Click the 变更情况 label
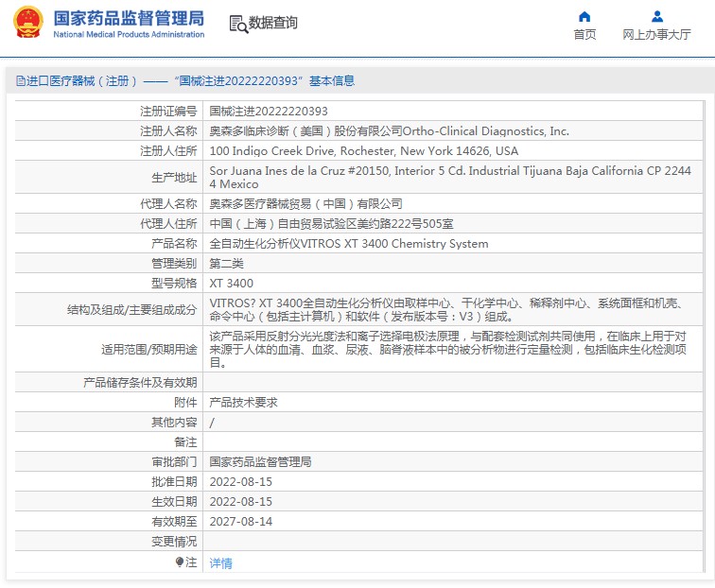The height and width of the screenshot is (588, 715). 174,542
